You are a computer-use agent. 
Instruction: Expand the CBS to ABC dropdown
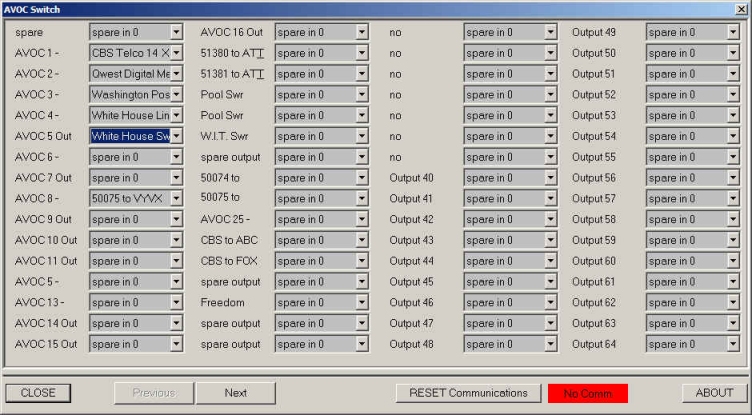362,240
